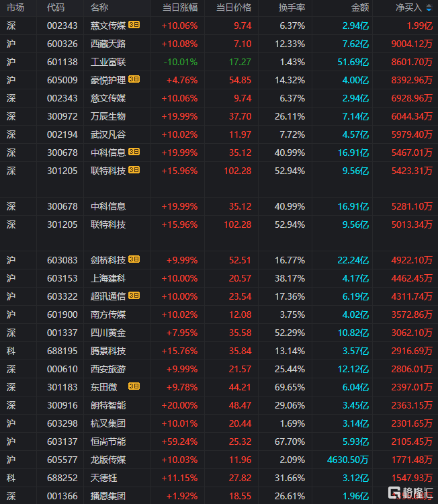Click the 9004.12万 net buy value
The width and height of the screenshot is (438, 504).
click(x=412, y=44)
